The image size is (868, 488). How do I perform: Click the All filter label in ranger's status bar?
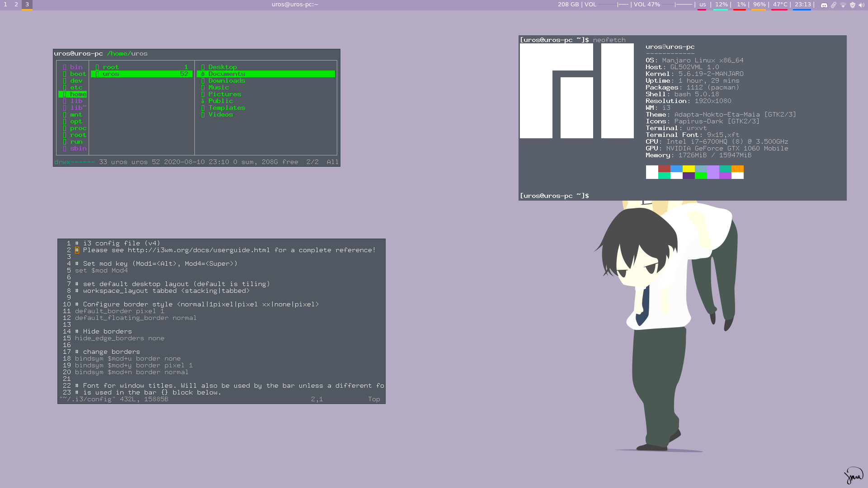click(x=332, y=161)
